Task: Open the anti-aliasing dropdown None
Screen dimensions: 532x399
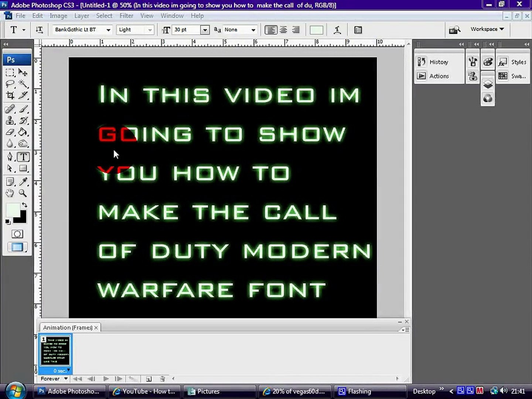Action: tap(253, 30)
